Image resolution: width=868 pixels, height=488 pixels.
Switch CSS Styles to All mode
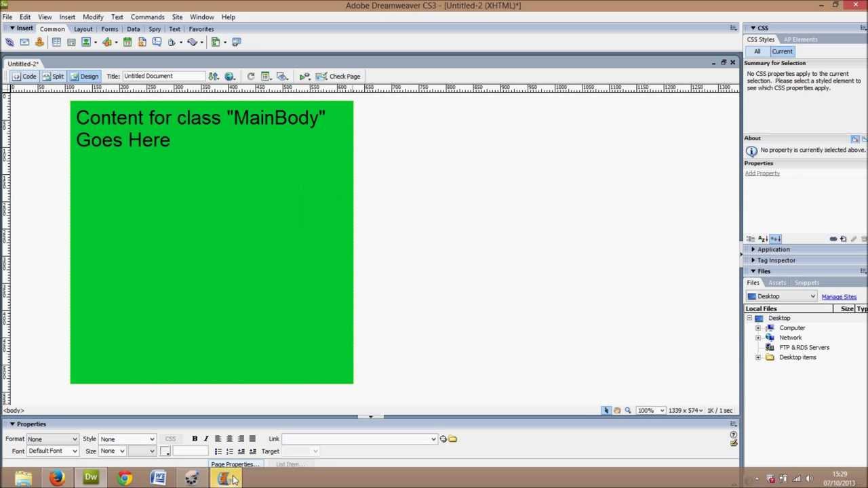[x=757, y=52]
